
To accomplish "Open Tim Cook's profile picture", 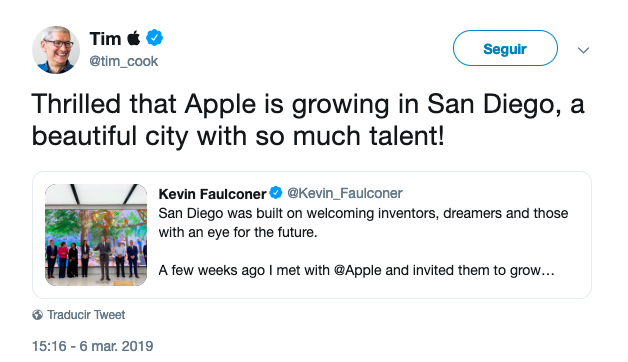I will click(x=56, y=50).
